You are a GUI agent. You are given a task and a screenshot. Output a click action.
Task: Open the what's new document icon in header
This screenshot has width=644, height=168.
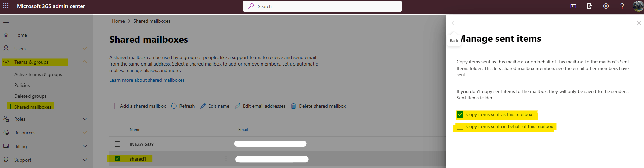[590, 6]
